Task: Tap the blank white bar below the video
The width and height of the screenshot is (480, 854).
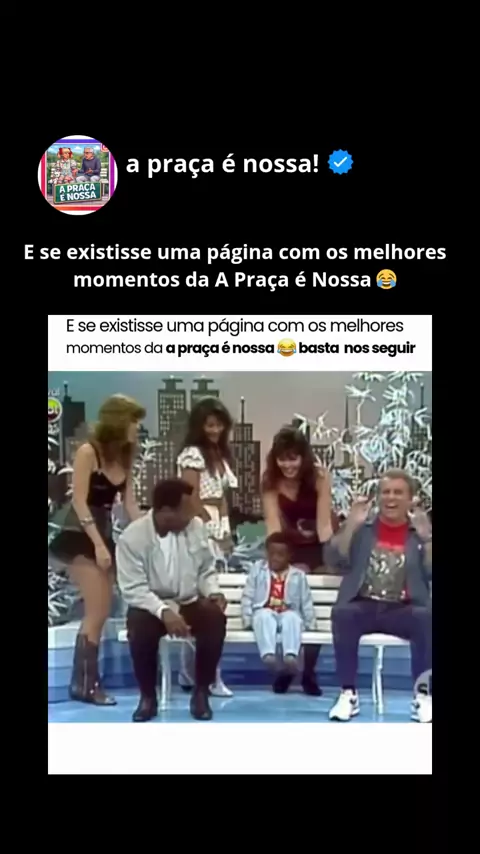Action: coord(240,748)
